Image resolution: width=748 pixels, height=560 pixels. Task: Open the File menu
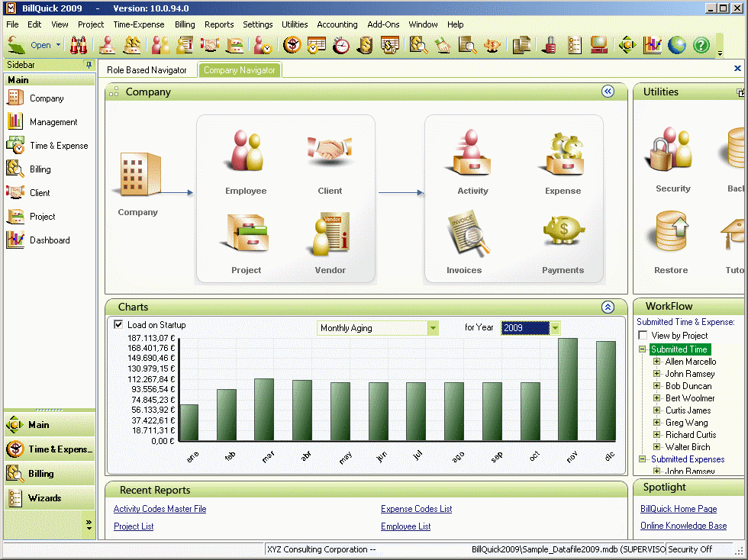pos(12,24)
